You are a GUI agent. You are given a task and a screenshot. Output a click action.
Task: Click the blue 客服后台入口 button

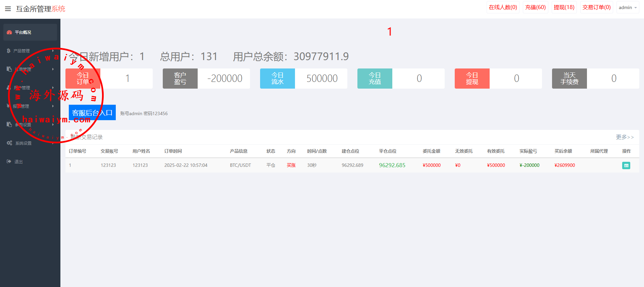pyautogui.click(x=92, y=113)
